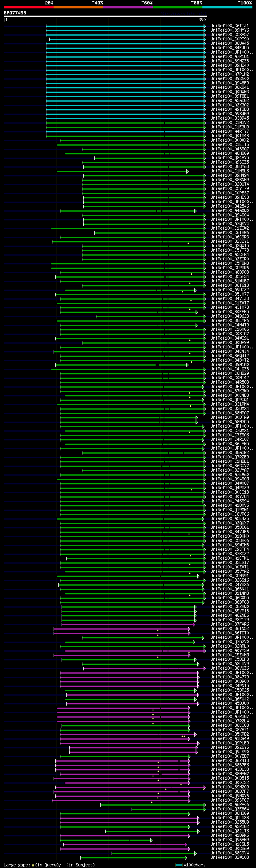This screenshot has width=256, height=868.
Task: Select label UniRef100_C1HBL1
Action: tap(230, 462)
